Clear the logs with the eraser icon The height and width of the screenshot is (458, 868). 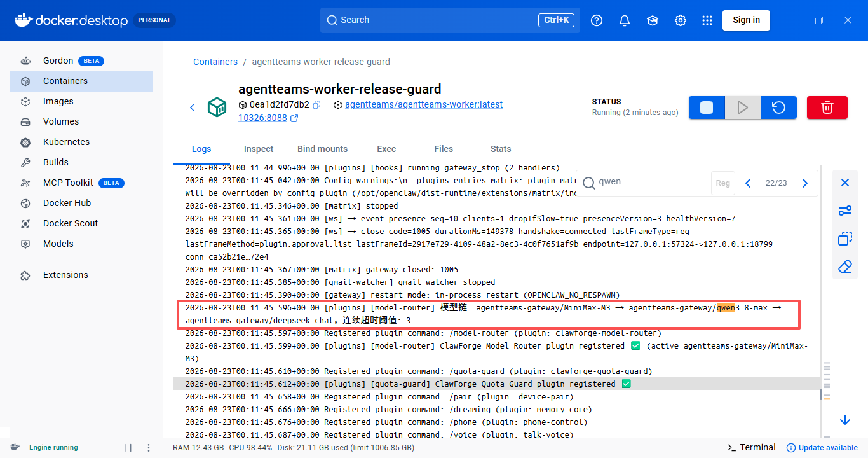click(845, 267)
